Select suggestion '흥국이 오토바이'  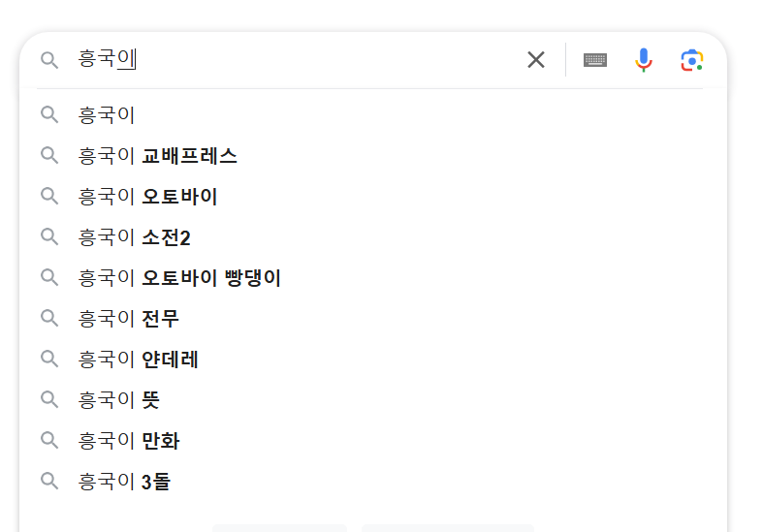pyautogui.click(x=148, y=197)
